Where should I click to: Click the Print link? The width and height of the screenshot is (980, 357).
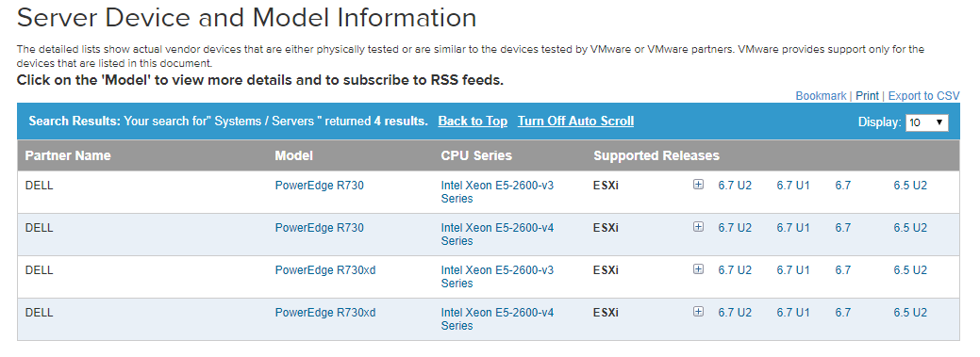(x=867, y=95)
